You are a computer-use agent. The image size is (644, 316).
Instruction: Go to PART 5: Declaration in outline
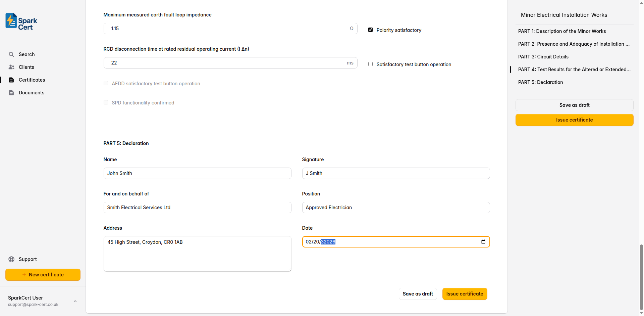[540, 82]
